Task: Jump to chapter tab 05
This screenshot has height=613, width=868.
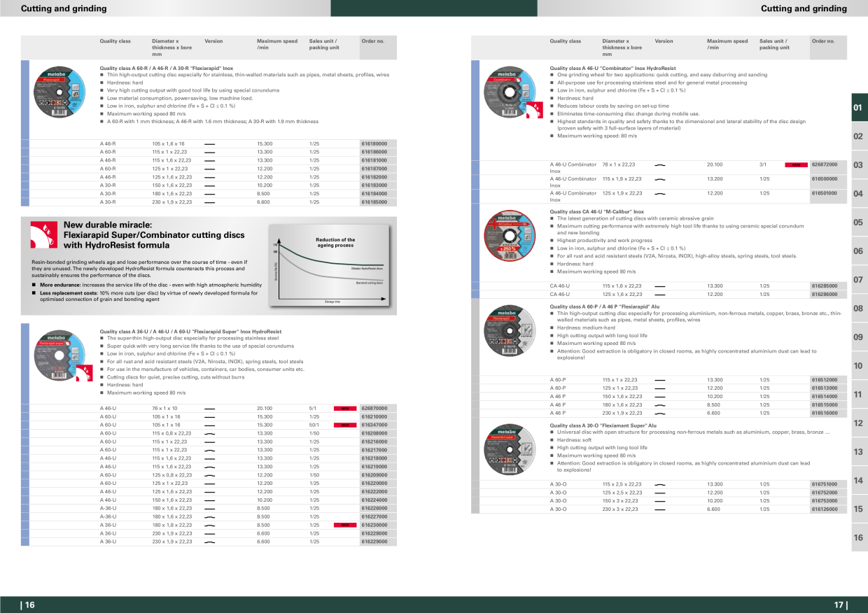Action: (x=858, y=223)
